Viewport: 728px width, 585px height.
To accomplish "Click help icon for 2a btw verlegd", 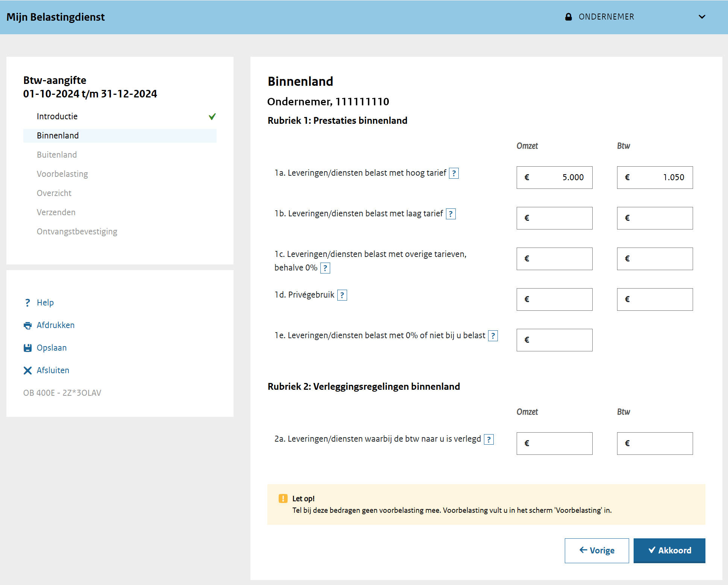I will 488,439.
